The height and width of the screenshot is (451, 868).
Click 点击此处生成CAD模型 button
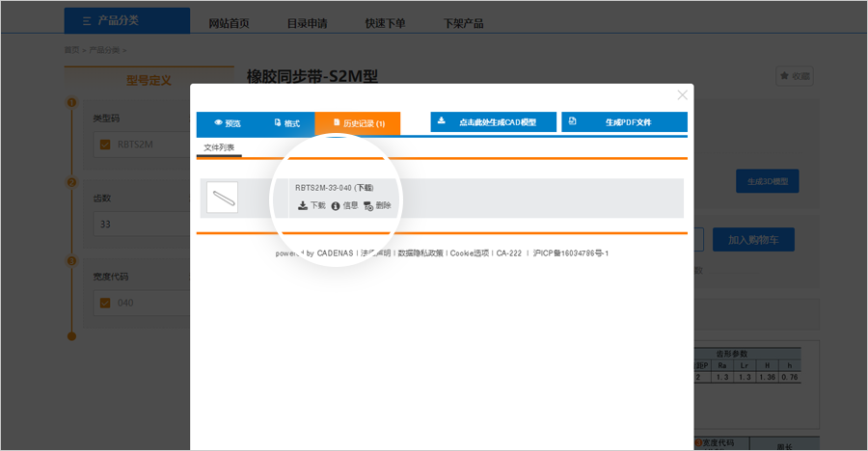coord(493,122)
